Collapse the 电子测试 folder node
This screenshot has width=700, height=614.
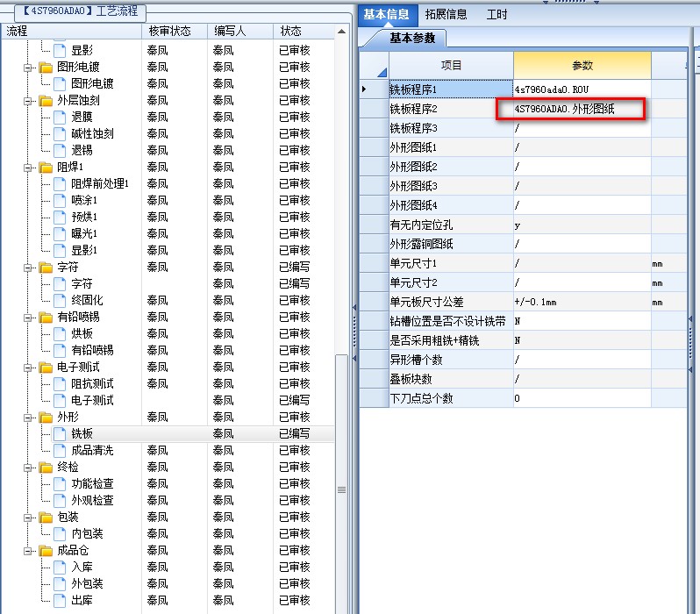(x=28, y=368)
